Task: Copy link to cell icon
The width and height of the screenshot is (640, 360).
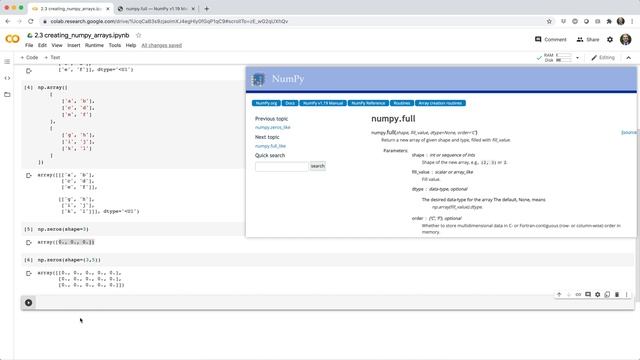Action: [578, 294]
